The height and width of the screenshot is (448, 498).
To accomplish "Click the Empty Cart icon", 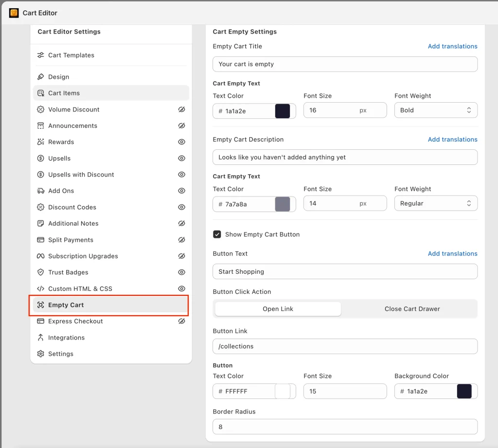I will [x=41, y=305].
